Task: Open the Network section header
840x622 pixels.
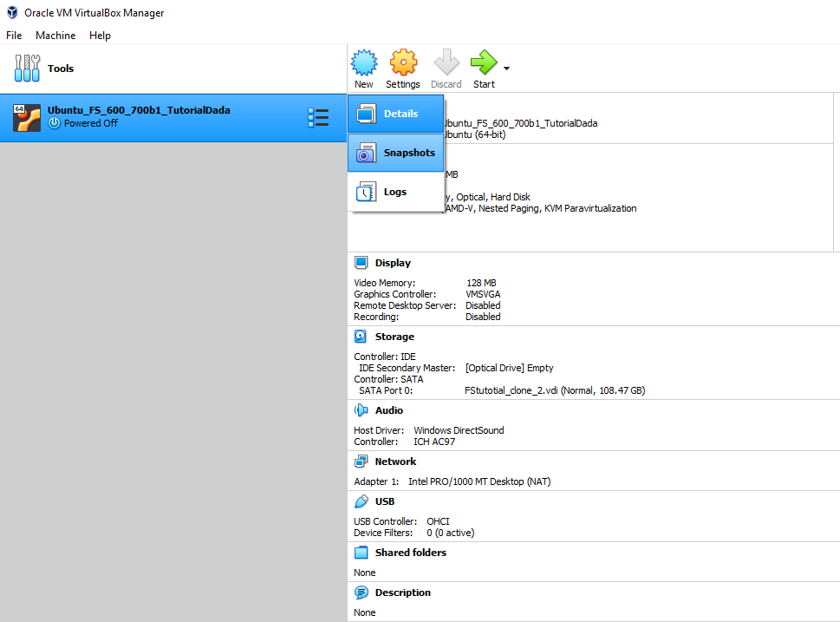Action: point(395,462)
